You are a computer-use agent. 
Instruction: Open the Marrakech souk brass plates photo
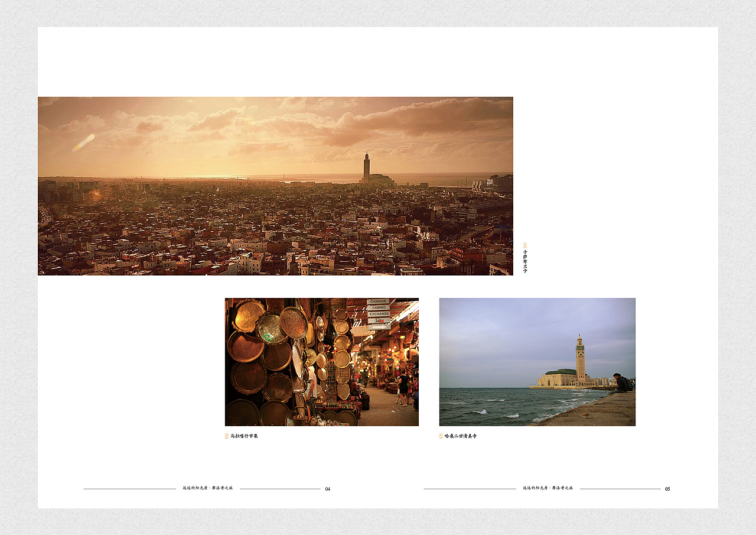322,362
